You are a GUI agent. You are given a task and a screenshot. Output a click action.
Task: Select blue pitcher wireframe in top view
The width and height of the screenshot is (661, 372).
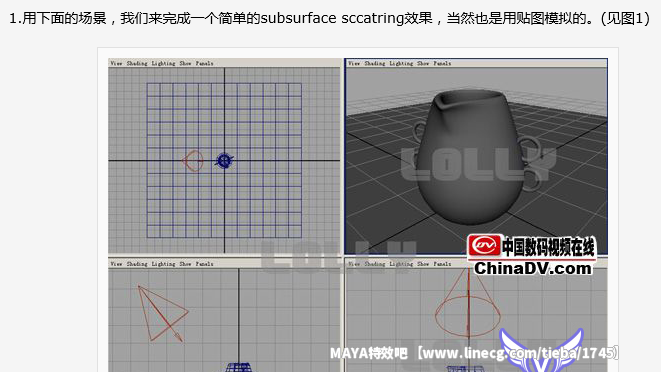[224, 161]
